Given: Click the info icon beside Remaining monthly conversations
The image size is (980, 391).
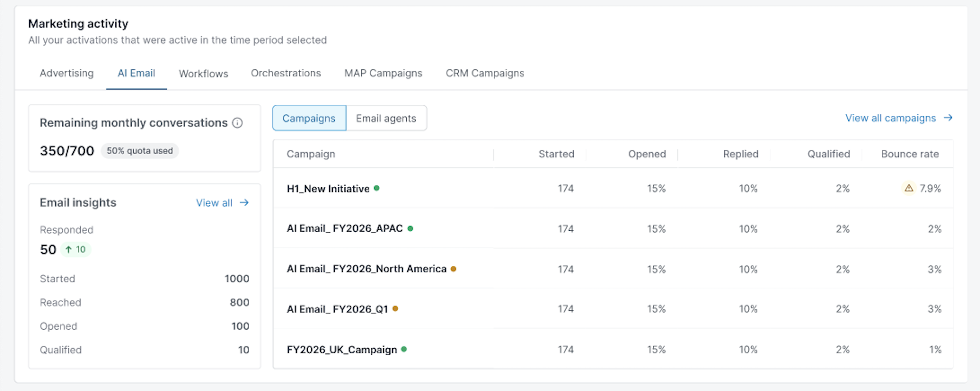Looking at the screenshot, I should [x=237, y=123].
